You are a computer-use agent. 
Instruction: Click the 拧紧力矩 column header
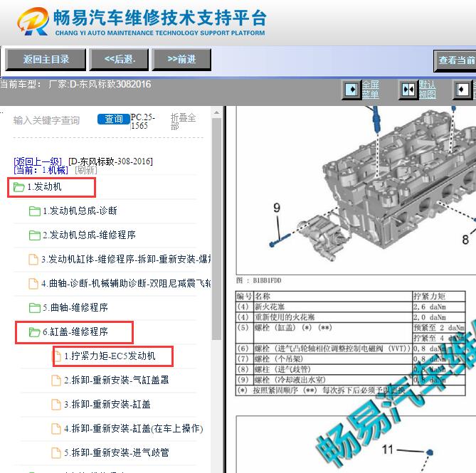[438, 296]
